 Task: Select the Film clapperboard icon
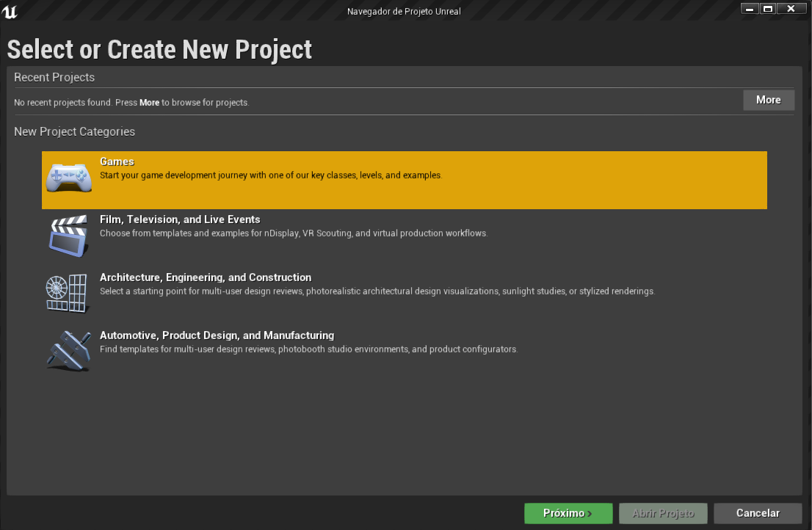(69, 236)
